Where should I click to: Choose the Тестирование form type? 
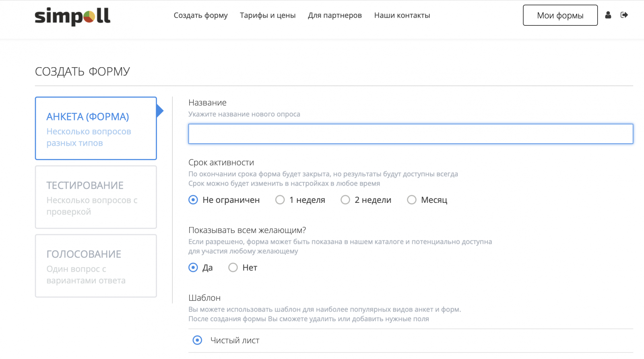click(x=96, y=197)
